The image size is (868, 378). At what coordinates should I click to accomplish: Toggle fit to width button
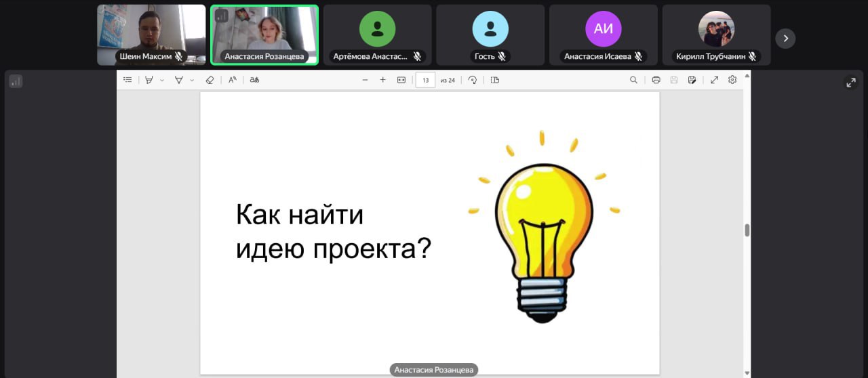pyautogui.click(x=401, y=80)
